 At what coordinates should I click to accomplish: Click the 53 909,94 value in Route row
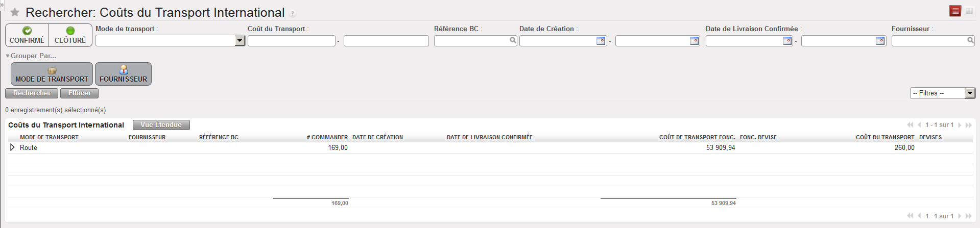[721, 147]
